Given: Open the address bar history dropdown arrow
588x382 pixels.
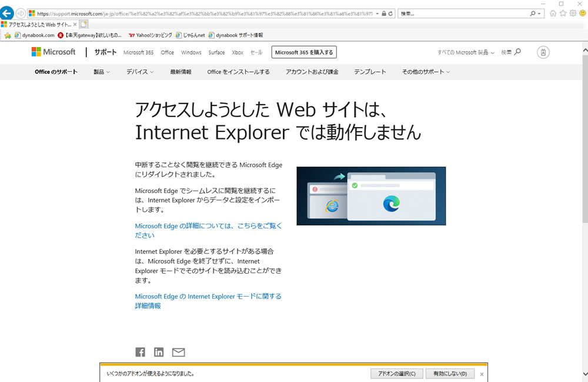Looking at the screenshot, I should [x=377, y=14].
